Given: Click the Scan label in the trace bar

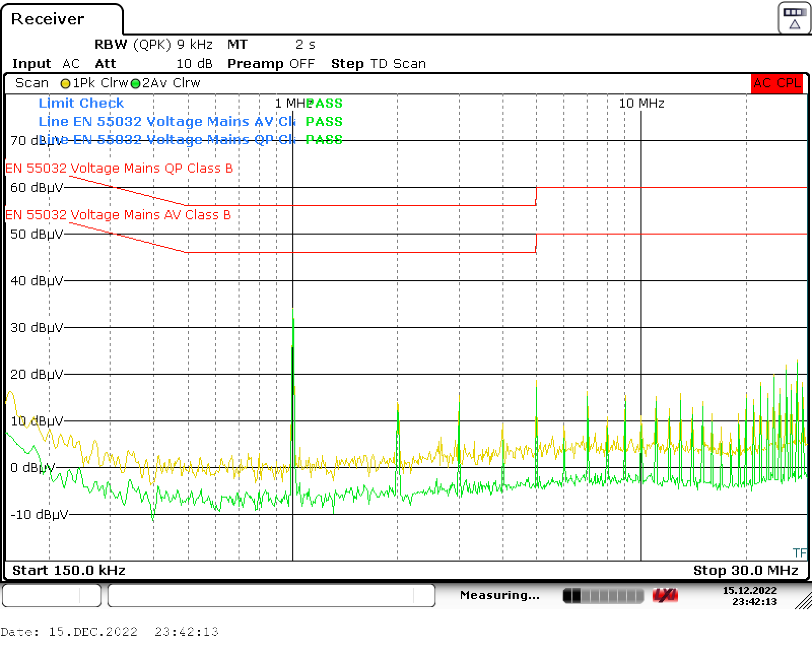Looking at the screenshot, I should click(31, 83).
